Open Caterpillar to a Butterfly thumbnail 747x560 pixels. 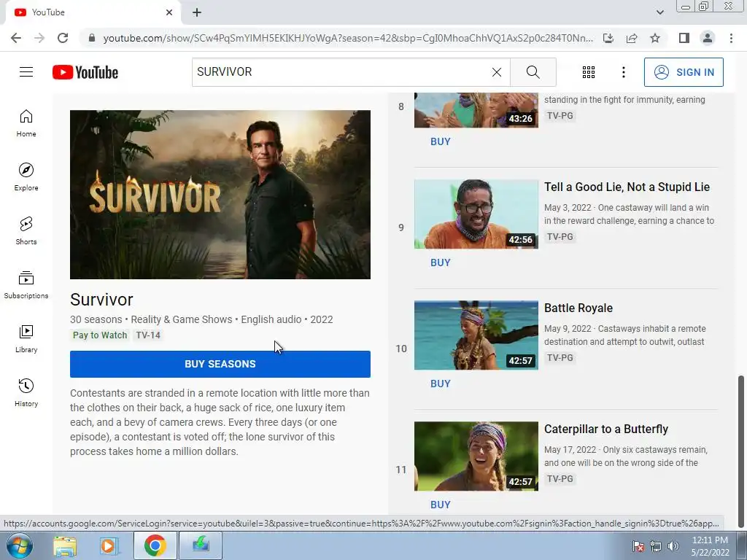click(x=476, y=456)
